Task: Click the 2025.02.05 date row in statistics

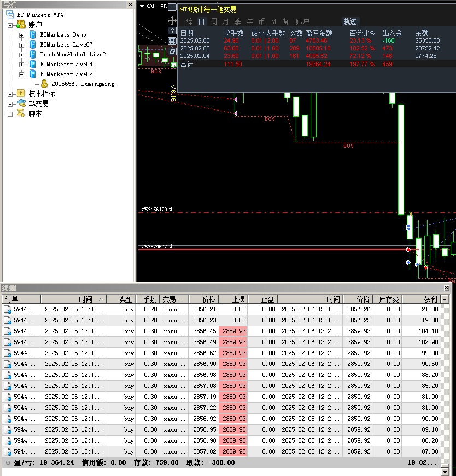Action: pos(309,48)
